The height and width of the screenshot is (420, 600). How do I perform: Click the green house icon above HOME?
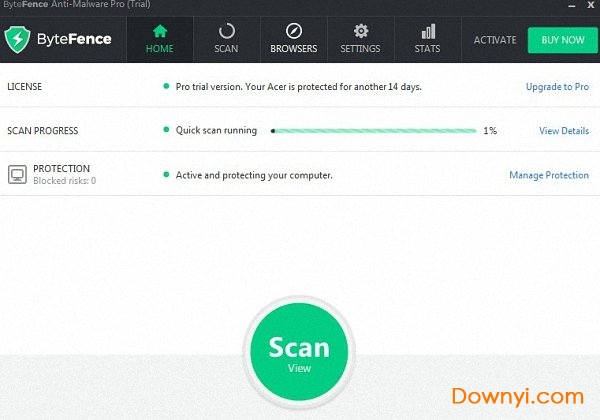(160, 31)
